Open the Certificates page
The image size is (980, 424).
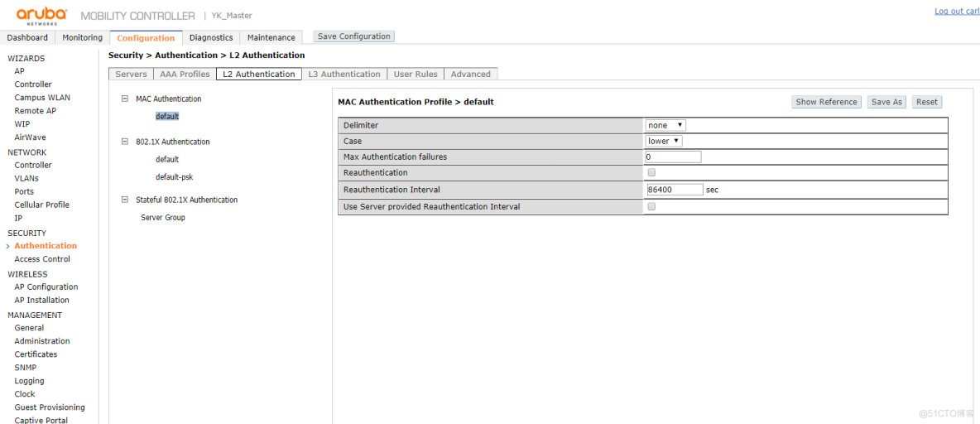coord(36,354)
